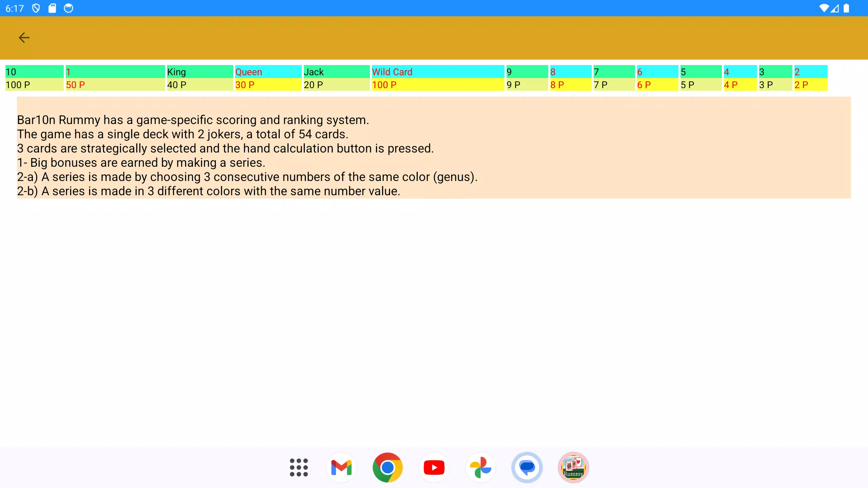Tap the yellow 30 P swatch
The width and height of the screenshot is (868, 488).
(x=268, y=85)
